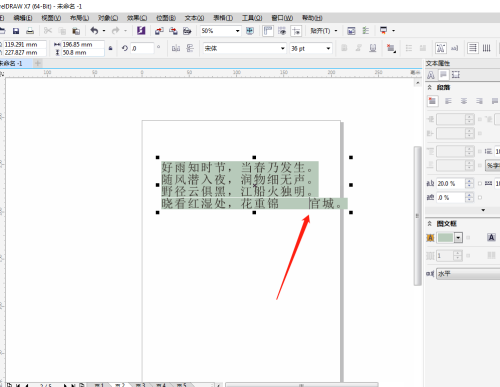Screen dimensions: 500x387
Task: Click the plus button for a new document
Action: pyautogui.click(x=38, y=63)
